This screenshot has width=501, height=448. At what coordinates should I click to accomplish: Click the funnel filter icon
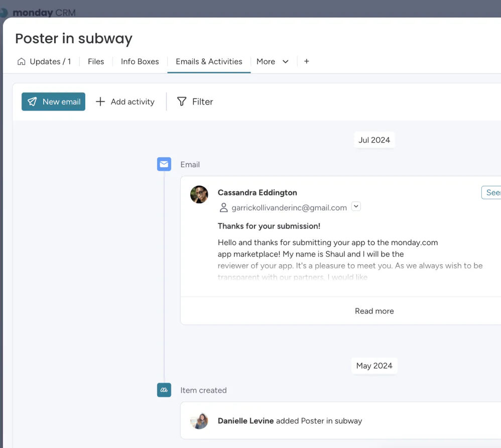(182, 101)
